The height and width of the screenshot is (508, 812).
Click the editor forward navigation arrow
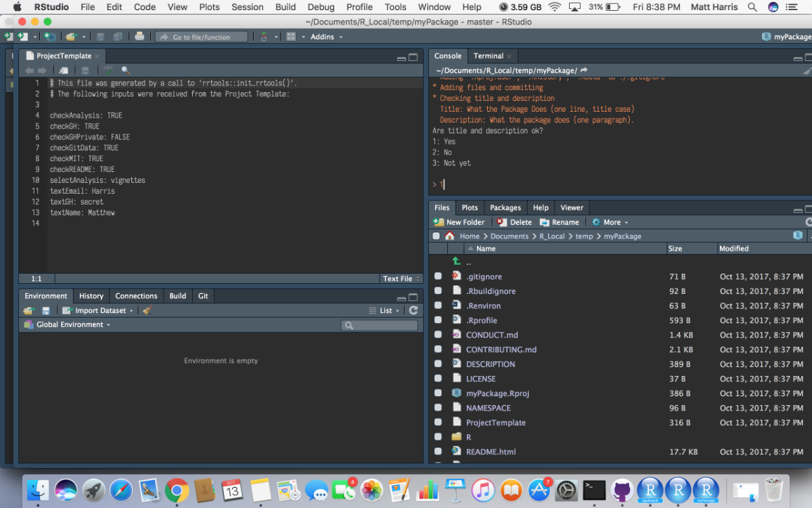[42, 70]
